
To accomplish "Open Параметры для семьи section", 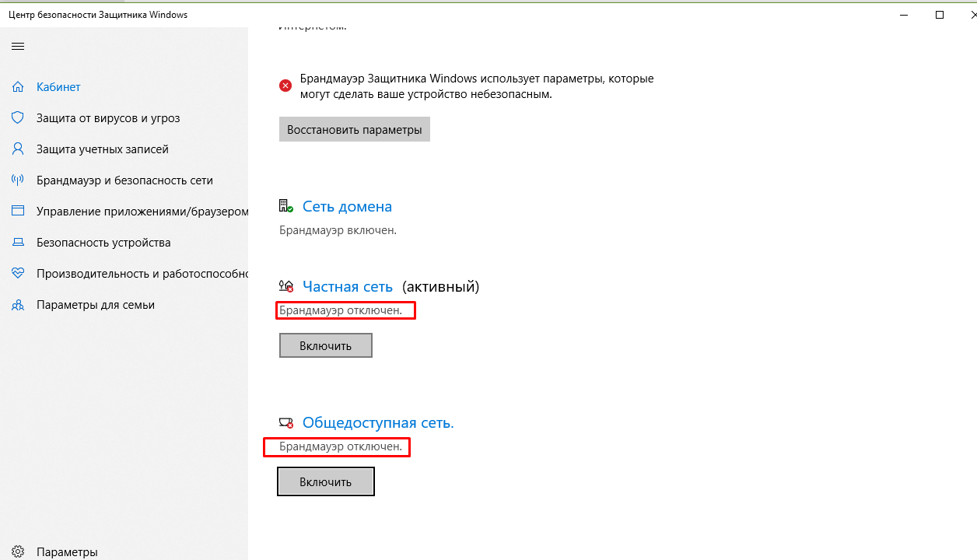I will [x=96, y=305].
